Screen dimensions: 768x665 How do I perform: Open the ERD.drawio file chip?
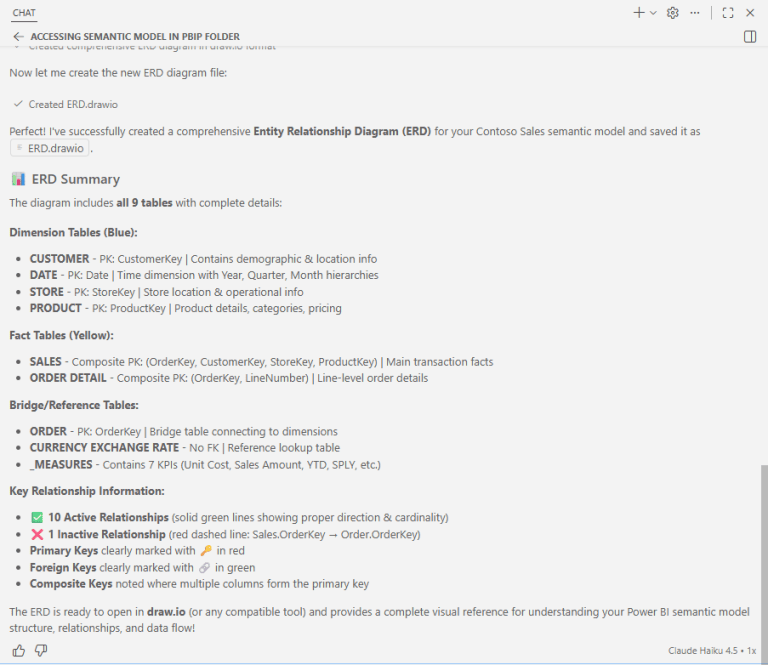pos(49,148)
